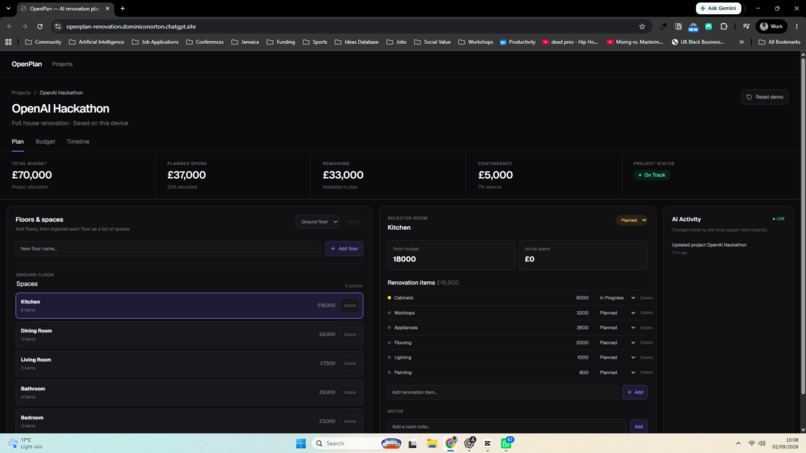Open the Community bookmarks folder
The image size is (806, 453).
pos(43,42)
